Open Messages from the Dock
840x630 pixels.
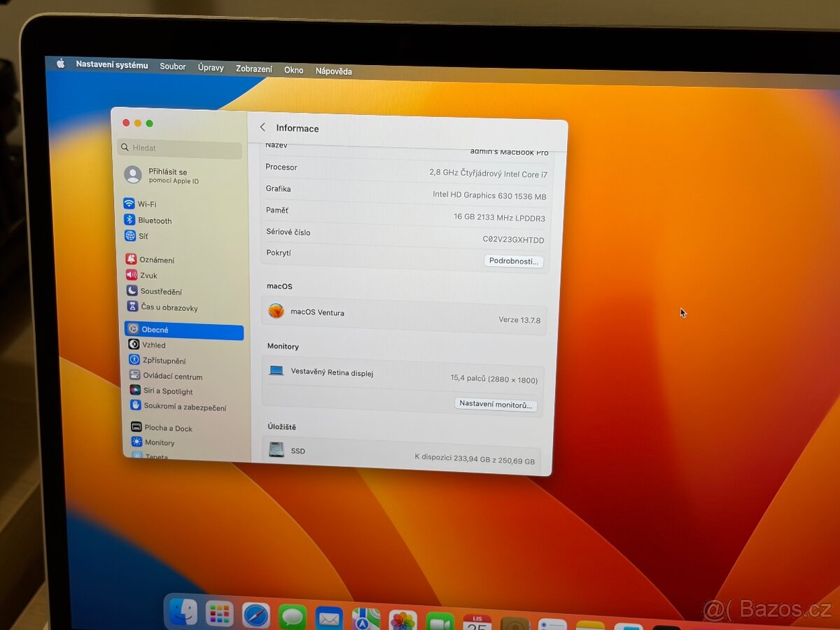(293, 617)
